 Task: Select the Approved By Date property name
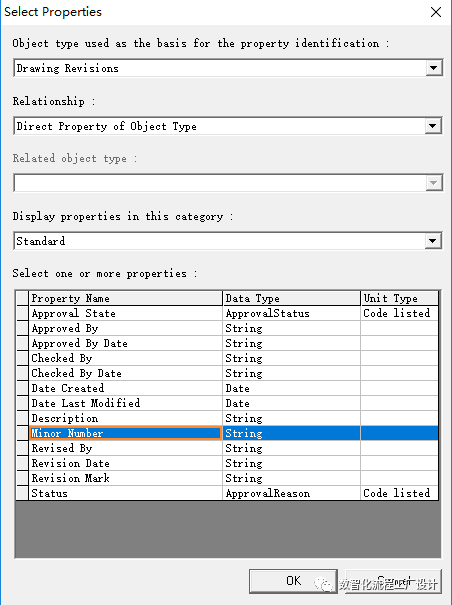[126, 343]
